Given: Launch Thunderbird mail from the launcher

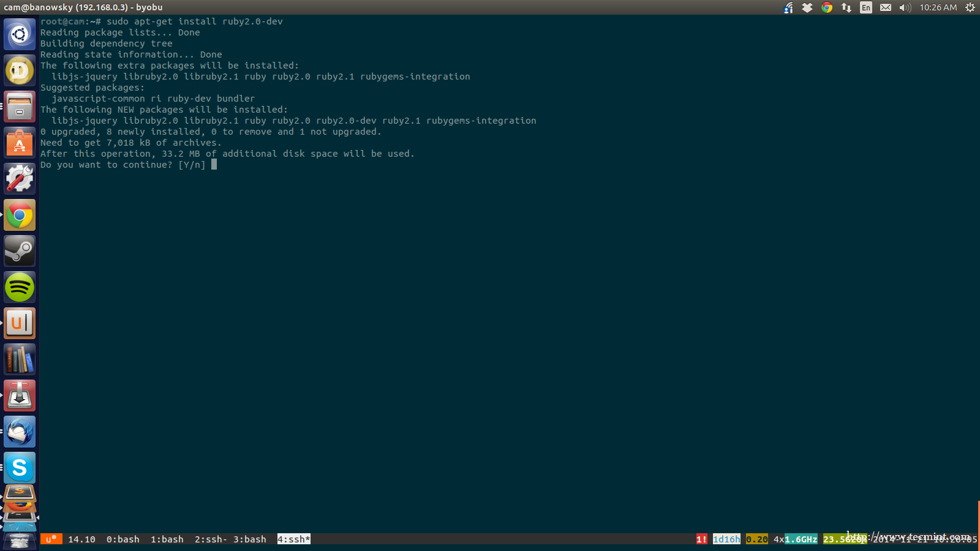Looking at the screenshot, I should (x=20, y=432).
